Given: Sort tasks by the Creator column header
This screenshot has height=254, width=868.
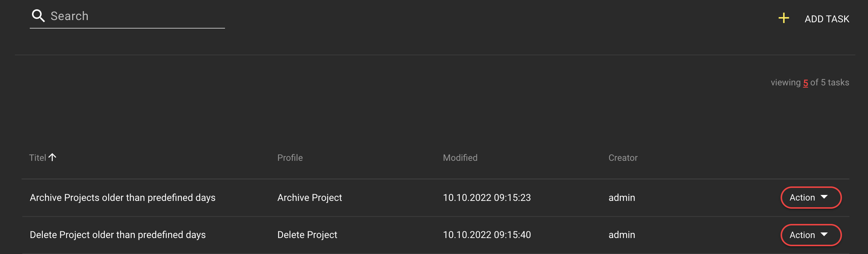Looking at the screenshot, I should (x=623, y=158).
